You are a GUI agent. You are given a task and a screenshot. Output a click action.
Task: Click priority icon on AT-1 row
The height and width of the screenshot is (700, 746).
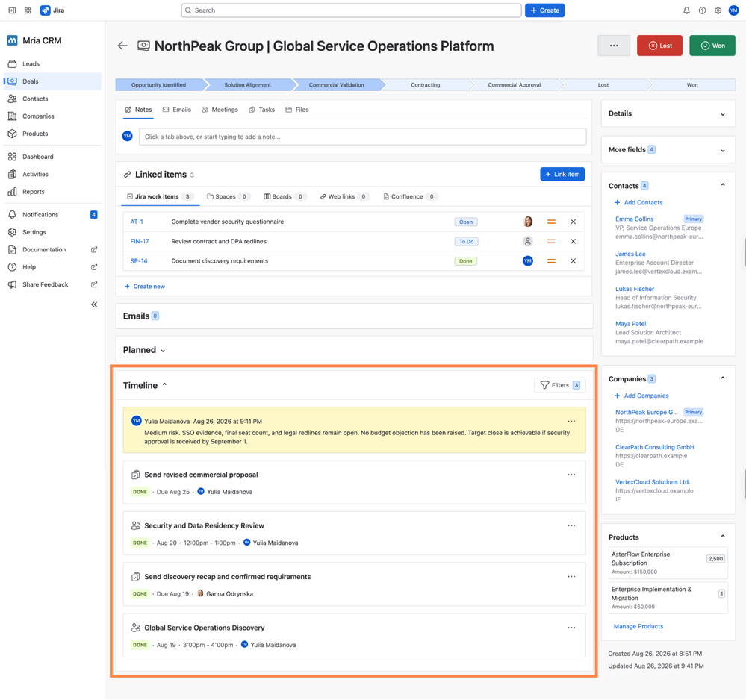tap(551, 222)
